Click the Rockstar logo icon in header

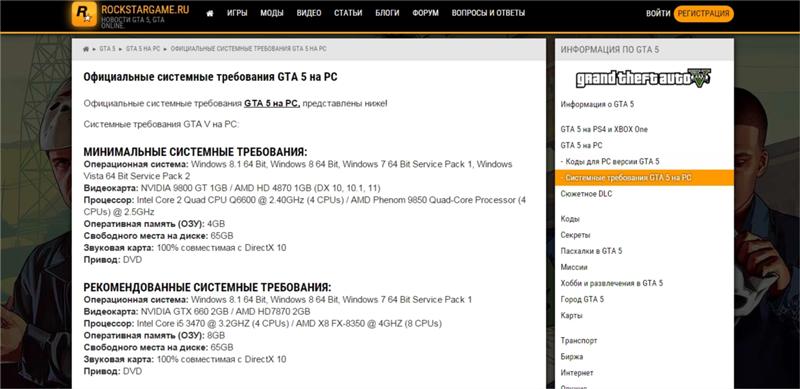tap(84, 14)
